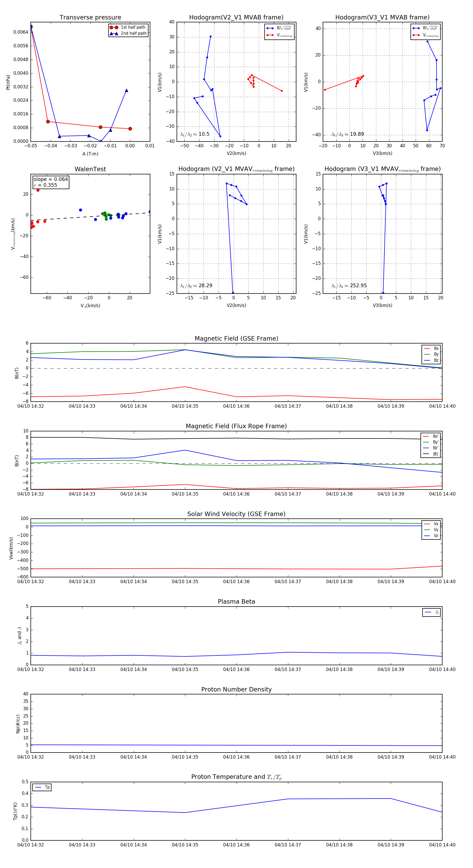Select the 'Bx' legend entry in GSE plot
Screen dimensions: 473x868
[x=431, y=349]
